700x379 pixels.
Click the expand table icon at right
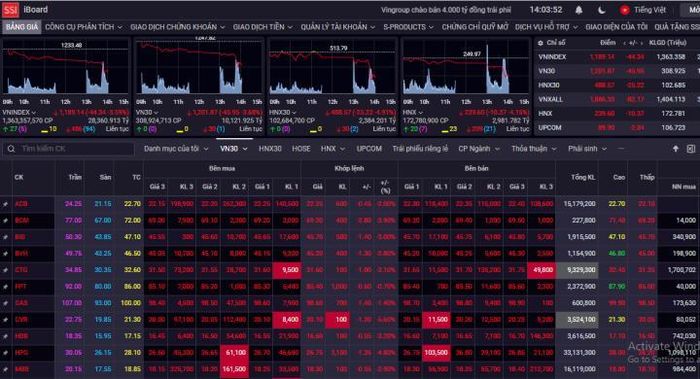pos(691,149)
